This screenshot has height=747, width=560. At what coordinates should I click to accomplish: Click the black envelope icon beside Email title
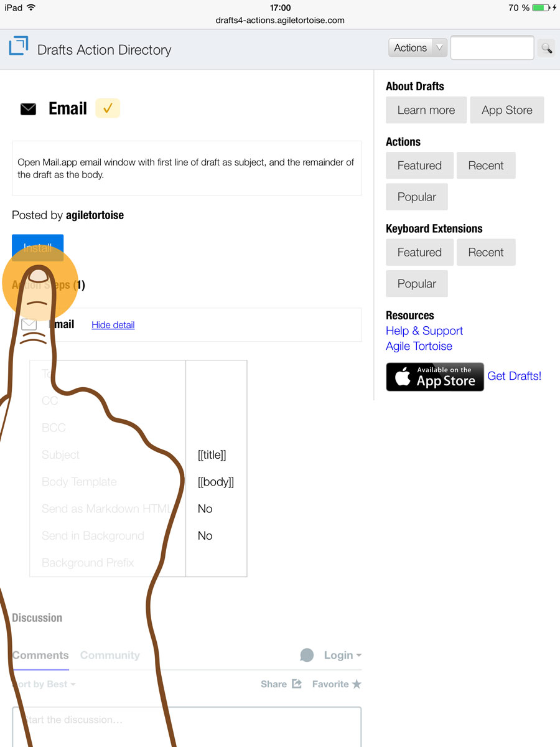[28, 110]
